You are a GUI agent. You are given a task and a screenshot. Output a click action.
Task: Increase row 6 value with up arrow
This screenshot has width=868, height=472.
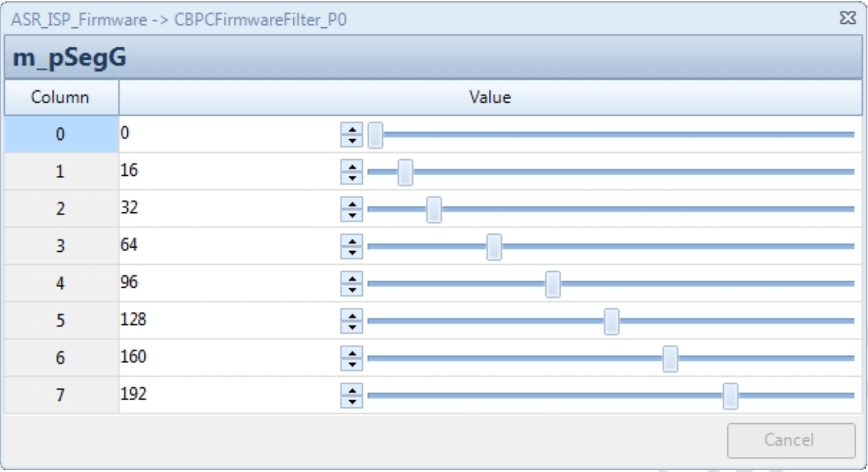(x=351, y=353)
